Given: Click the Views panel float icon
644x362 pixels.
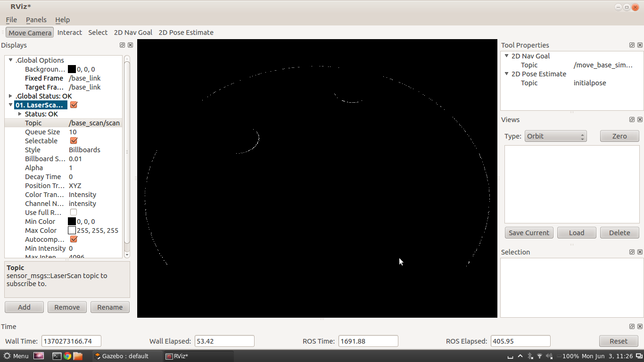Looking at the screenshot, I should click(632, 120).
